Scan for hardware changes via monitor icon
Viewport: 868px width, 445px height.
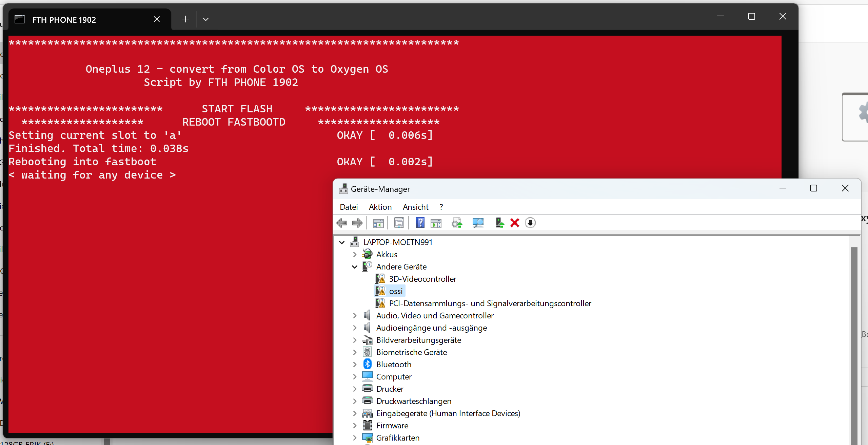click(x=478, y=223)
